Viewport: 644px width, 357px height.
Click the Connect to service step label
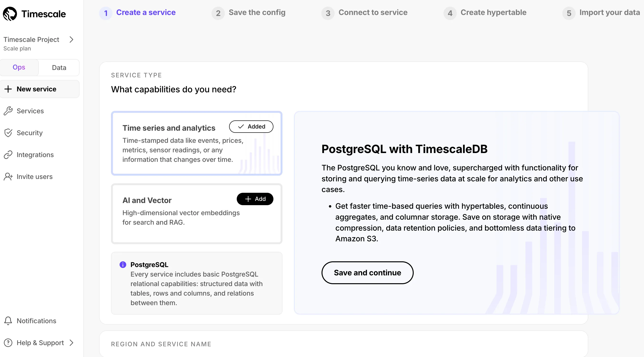click(x=373, y=12)
